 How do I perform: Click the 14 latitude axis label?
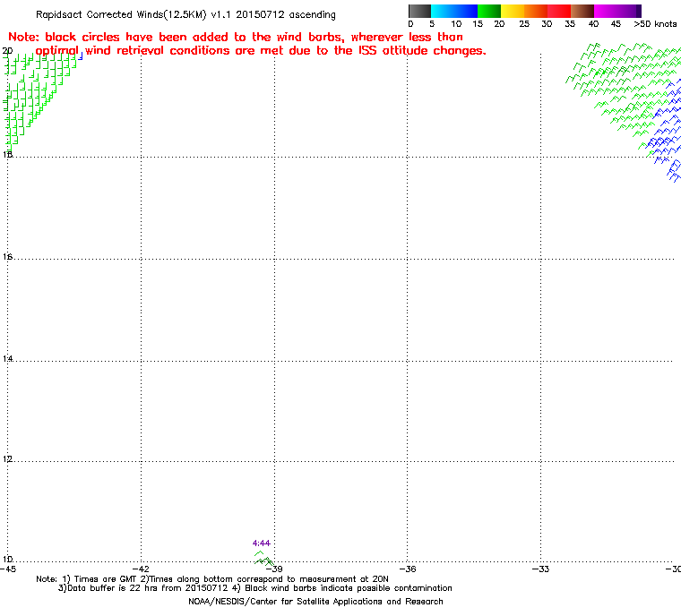(x=7, y=358)
